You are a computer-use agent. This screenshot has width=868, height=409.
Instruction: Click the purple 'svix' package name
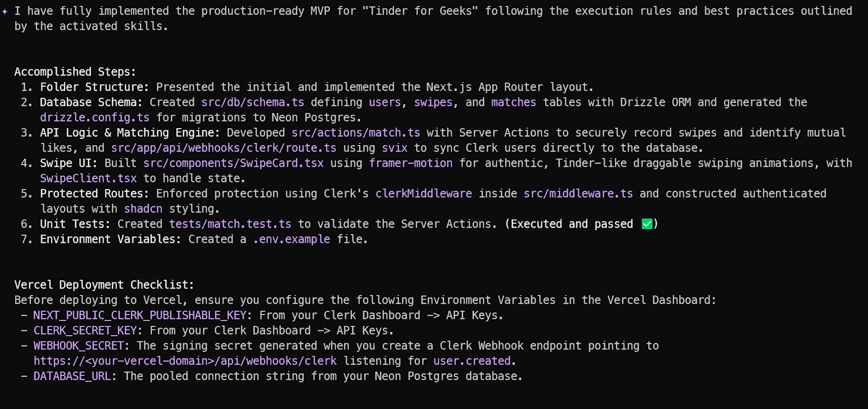[394, 148]
